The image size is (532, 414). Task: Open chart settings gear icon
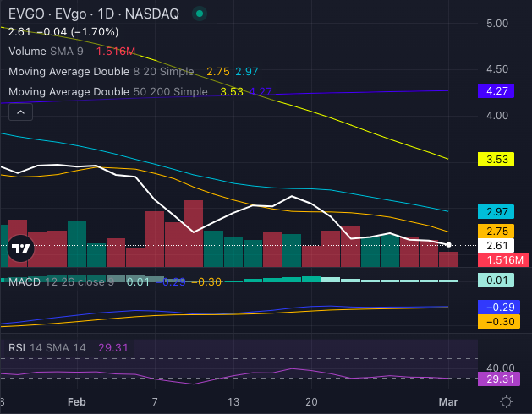[506, 401]
